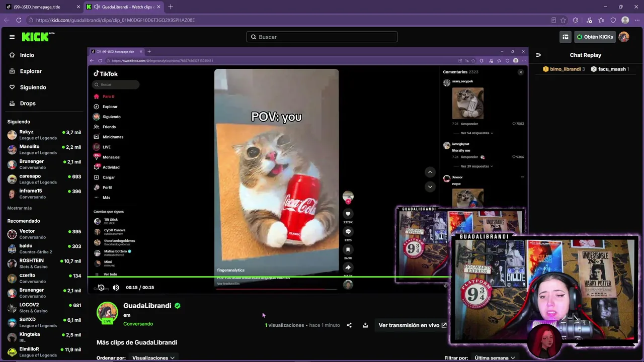Open Inicio in the Kick sidebar
Image resolution: width=644 pixels, height=362 pixels.
point(27,55)
